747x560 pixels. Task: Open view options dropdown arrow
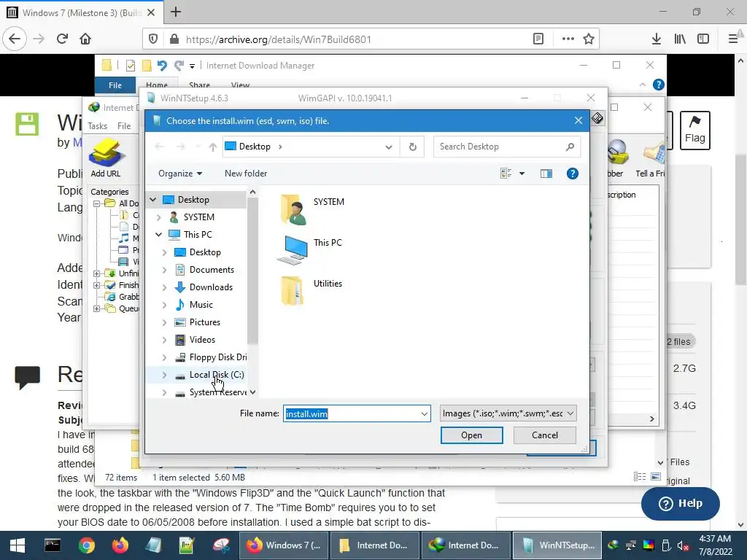click(522, 174)
